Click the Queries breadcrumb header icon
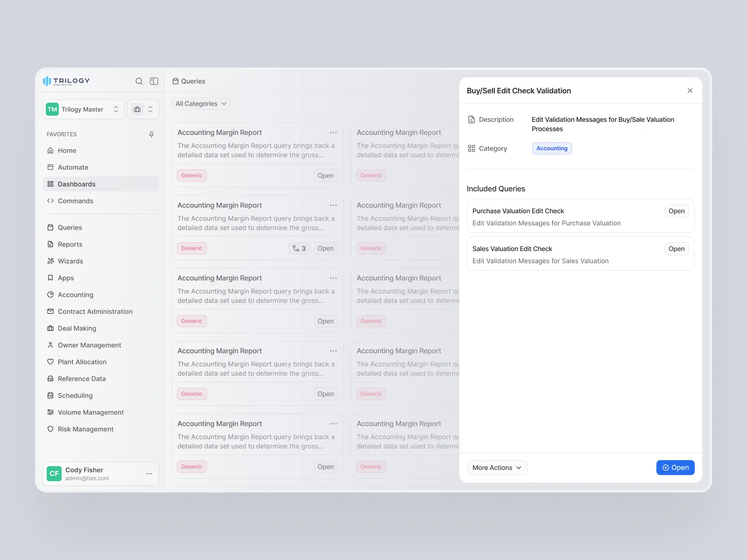The width and height of the screenshot is (747, 560). point(176,81)
